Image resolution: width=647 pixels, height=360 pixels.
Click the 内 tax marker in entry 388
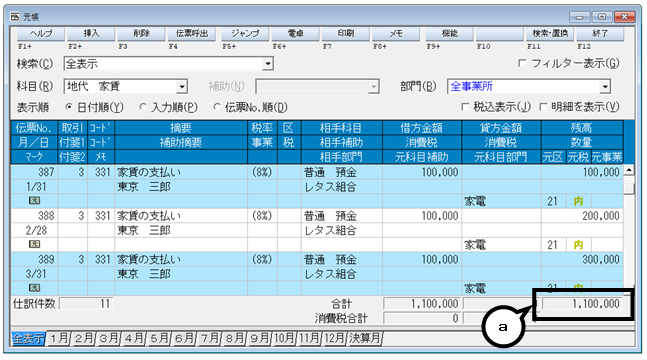click(578, 244)
